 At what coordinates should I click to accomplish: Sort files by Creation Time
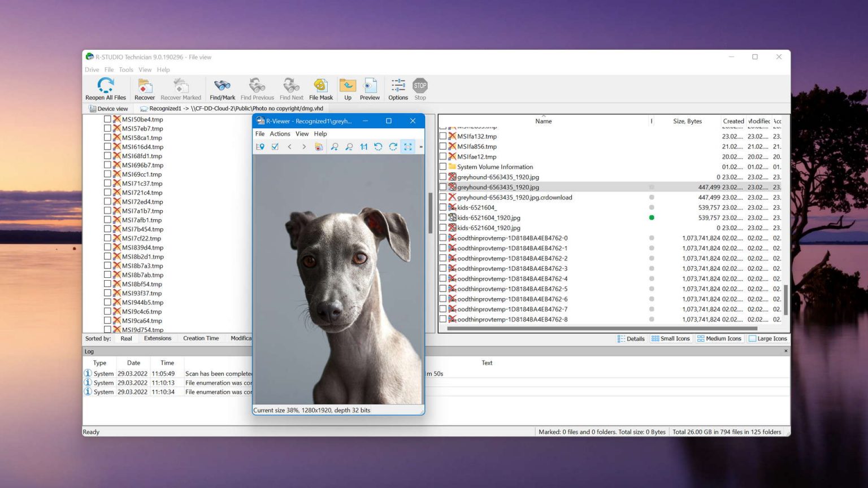[201, 338]
